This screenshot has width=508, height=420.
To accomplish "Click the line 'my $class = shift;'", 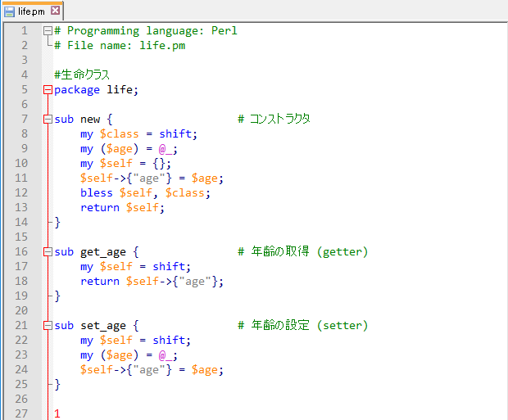I will click(x=138, y=133).
